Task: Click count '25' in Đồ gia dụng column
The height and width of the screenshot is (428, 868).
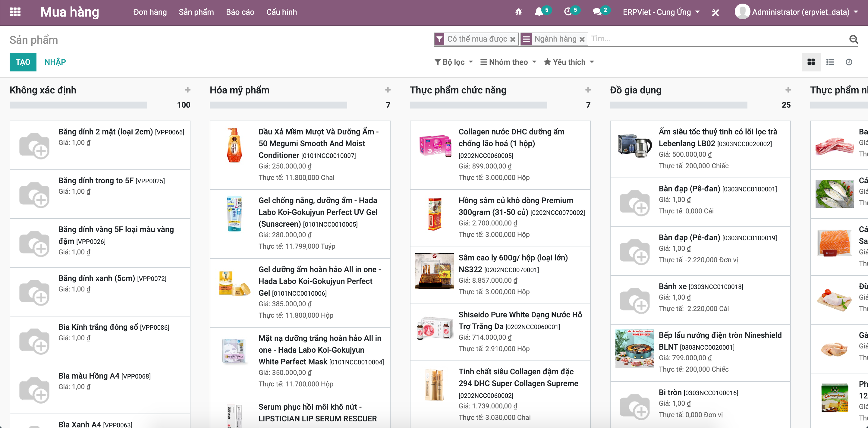Action: pos(786,105)
